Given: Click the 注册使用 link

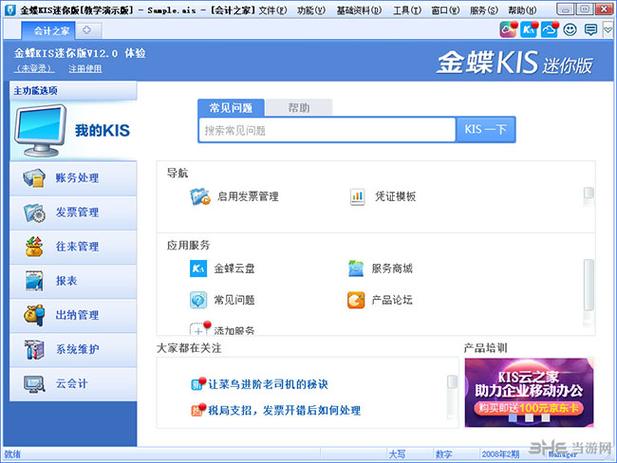Looking at the screenshot, I should click(x=85, y=68).
